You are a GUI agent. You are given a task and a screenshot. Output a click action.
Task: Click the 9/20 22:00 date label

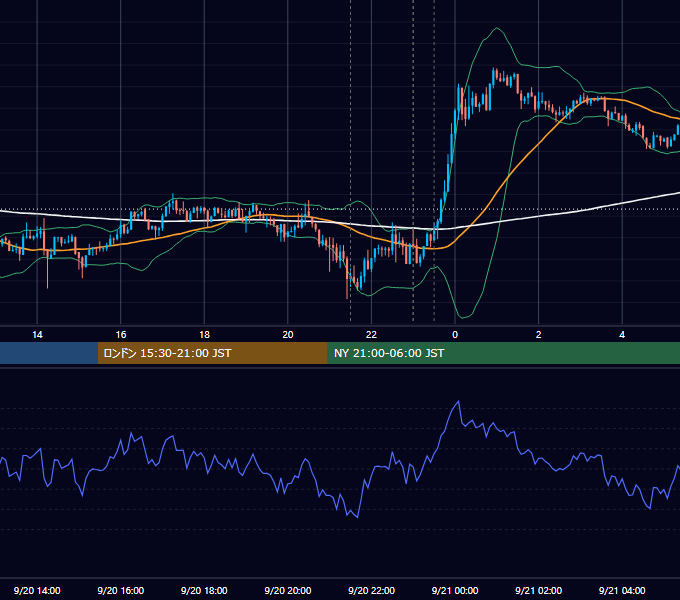click(371, 590)
